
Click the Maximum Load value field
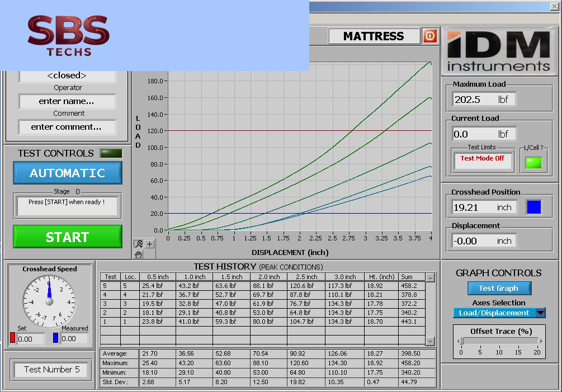pyautogui.click(x=484, y=99)
